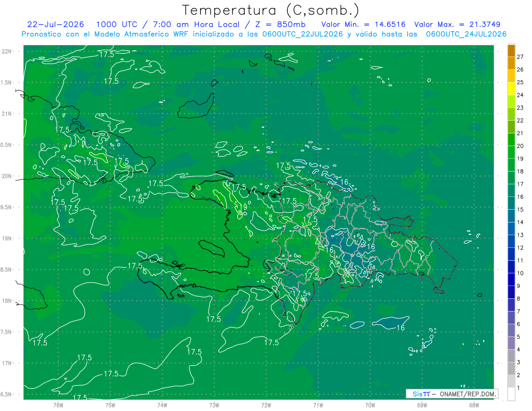The width and height of the screenshot is (532, 411).
Task: Select the date '22-Jul-2026' in header
Action: tap(57, 24)
